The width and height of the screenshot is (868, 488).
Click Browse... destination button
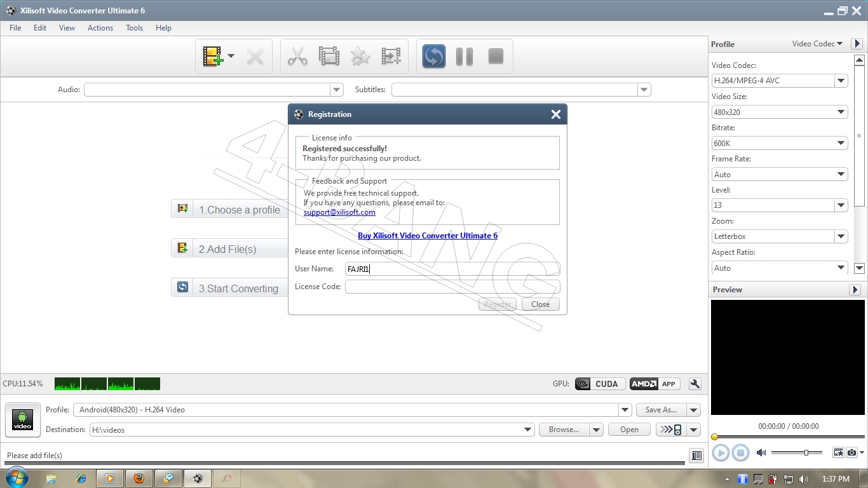(x=564, y=430)
